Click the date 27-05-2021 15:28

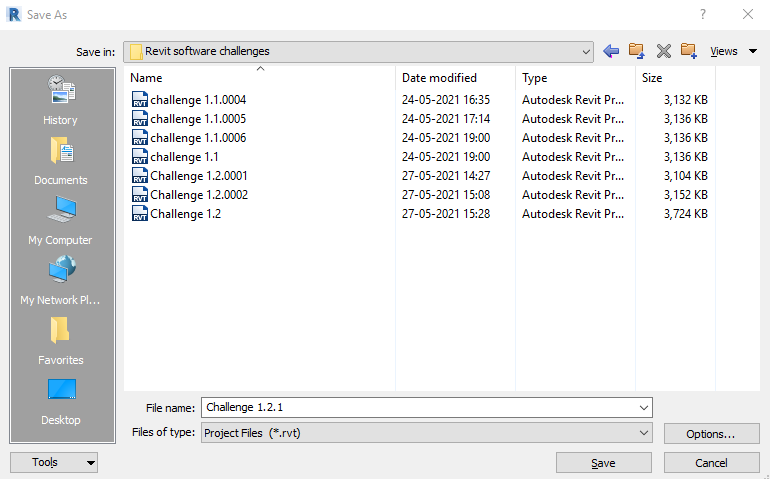pyautogui.click(x=446, y=214)
